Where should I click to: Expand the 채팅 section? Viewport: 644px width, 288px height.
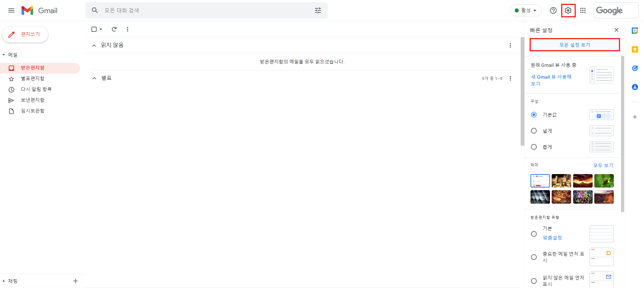[x=4, y=281]
